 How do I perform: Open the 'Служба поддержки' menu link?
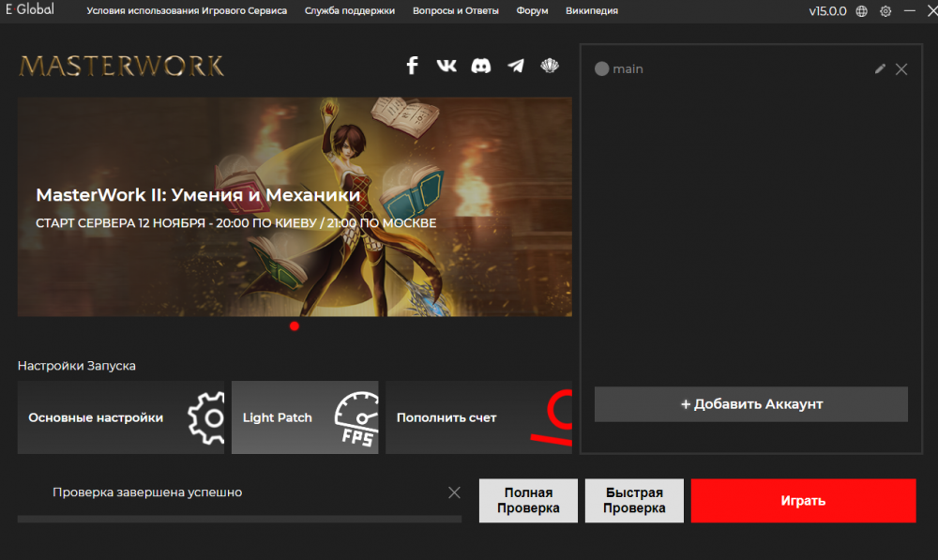[350, 11]
